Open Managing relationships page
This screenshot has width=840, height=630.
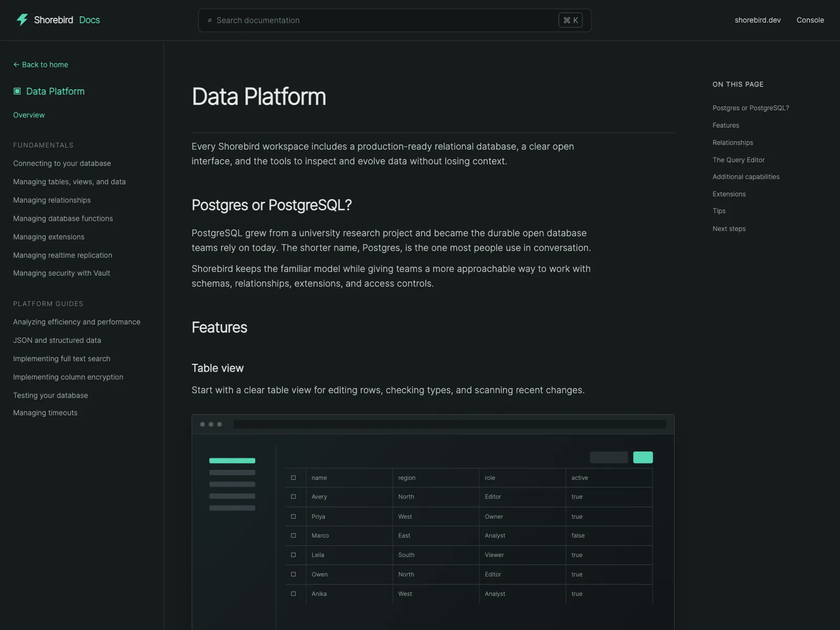52,200
